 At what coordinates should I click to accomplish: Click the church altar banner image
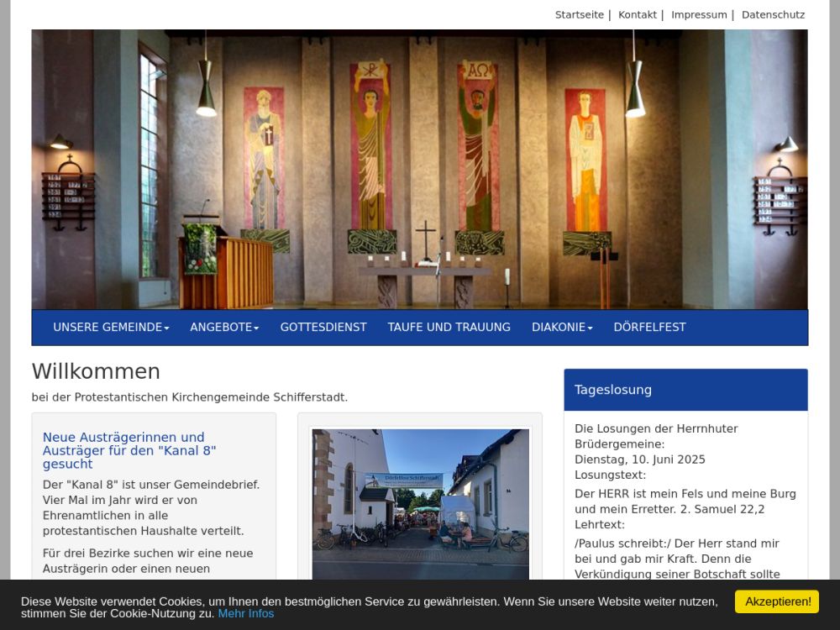tap(419, 170)
